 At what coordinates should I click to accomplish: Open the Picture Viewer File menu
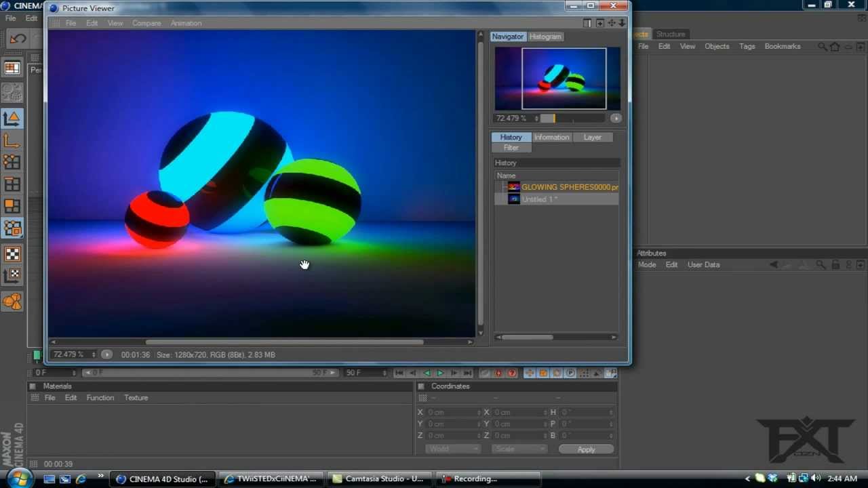71,23
